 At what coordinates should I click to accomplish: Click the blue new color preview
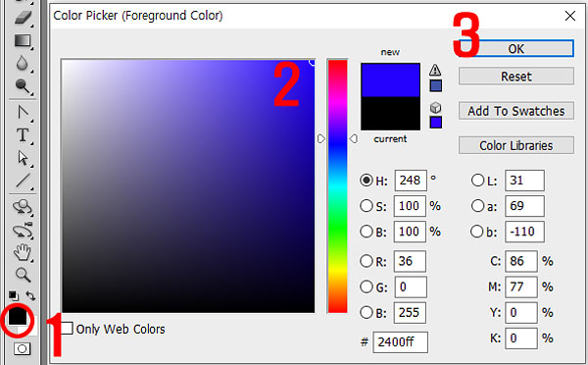[x=390, y=80]
